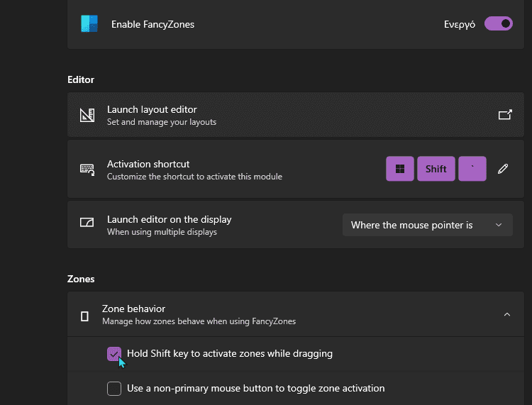The width and height of the screenshot is (532, 405).
Task: Click the backtick key shortcut badge
Action: coord(472,169)
